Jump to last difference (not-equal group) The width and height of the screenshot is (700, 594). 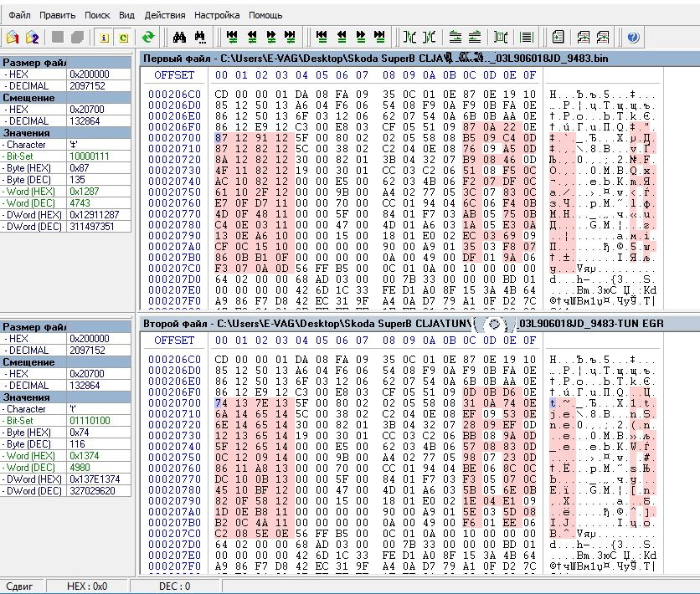click(291, 37)
